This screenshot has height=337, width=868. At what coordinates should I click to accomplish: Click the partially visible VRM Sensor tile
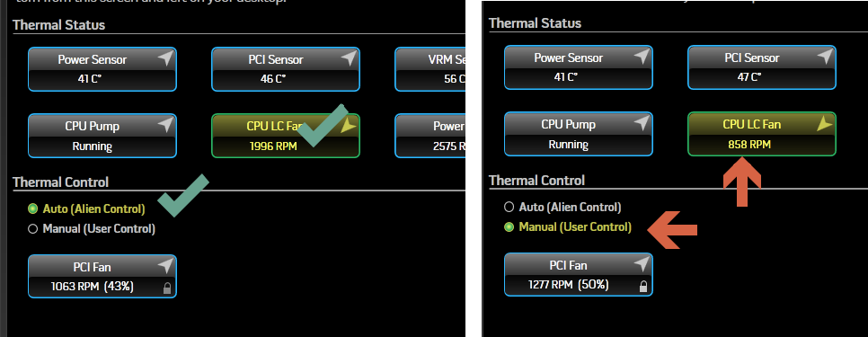click(x=430, y=69)
